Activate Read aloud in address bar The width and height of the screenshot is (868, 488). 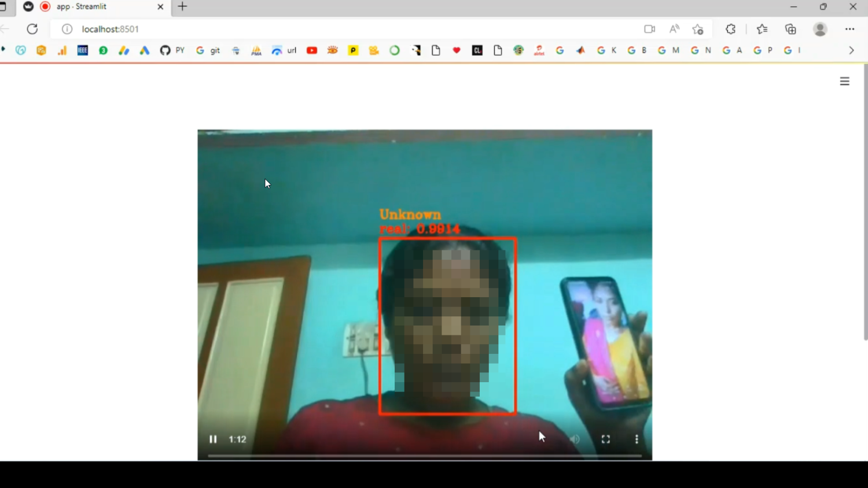(674, 29)
